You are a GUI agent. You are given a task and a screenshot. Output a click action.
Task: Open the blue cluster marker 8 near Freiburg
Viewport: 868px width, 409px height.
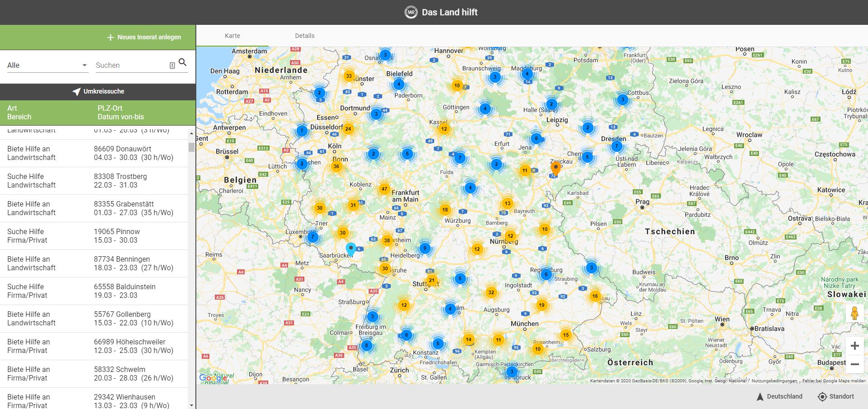(x=366, y=346)
